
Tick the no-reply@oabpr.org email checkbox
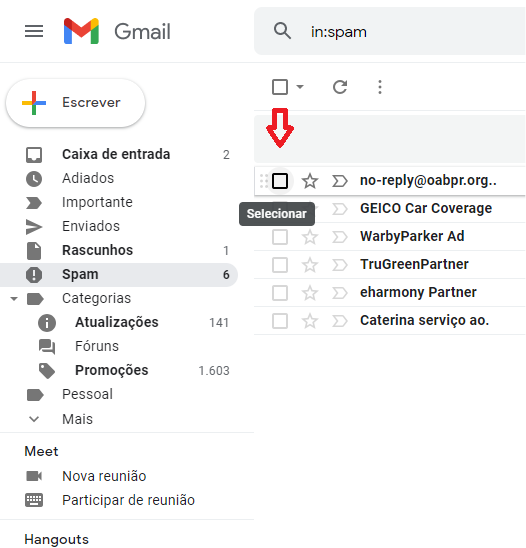(x=280, y=181)
